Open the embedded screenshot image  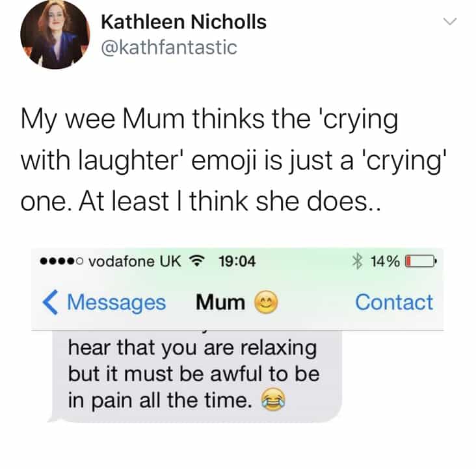(x=237, y=336)
